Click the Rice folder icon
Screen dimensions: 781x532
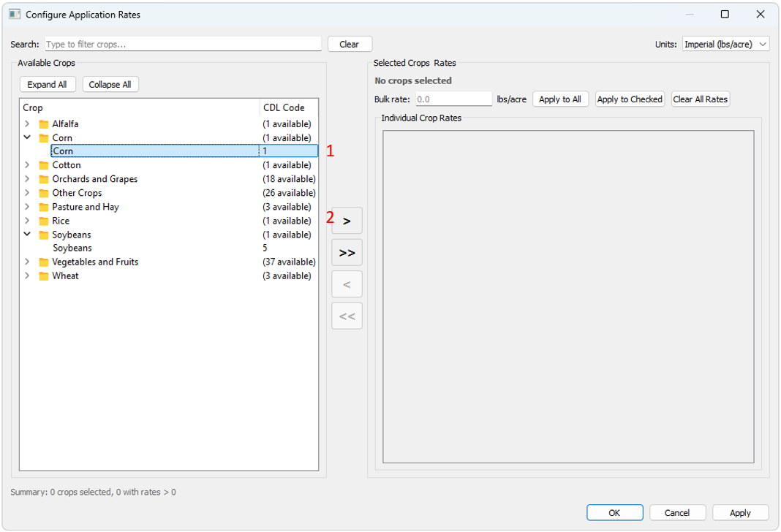click(x=44, y=221)
